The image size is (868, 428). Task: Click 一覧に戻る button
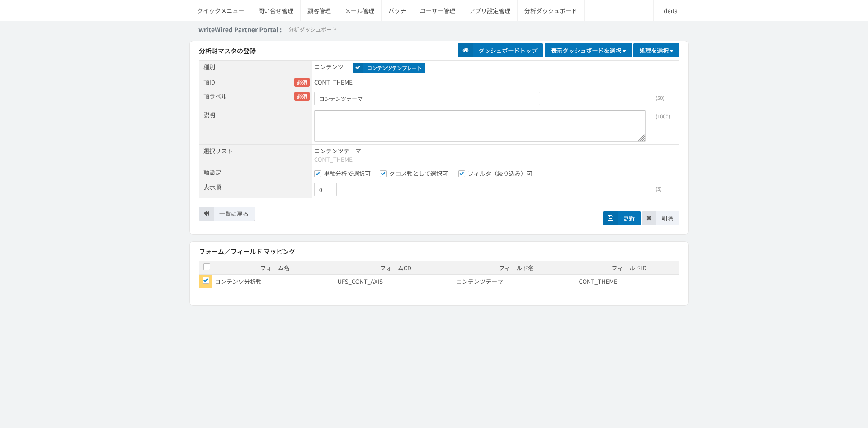[226, 213]
